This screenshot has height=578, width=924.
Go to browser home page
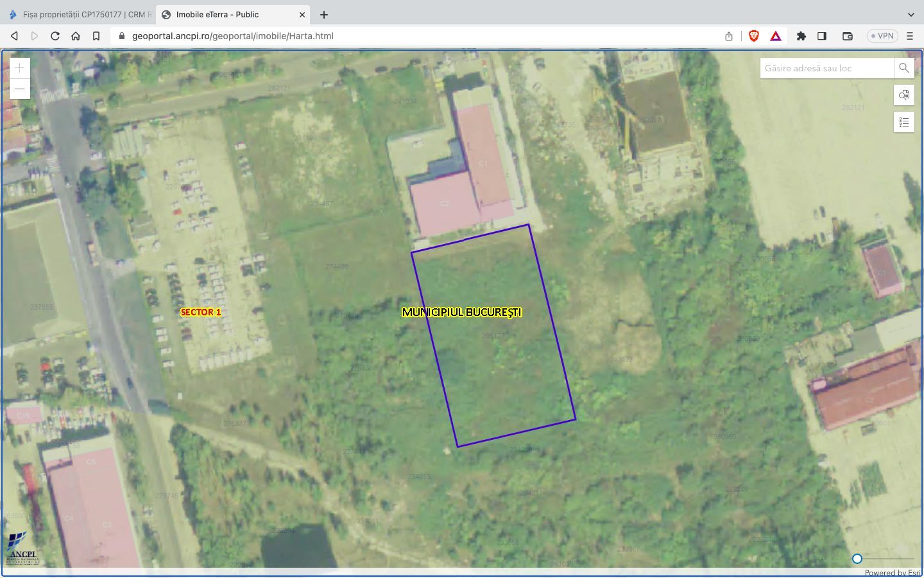(x=76, y=36)
